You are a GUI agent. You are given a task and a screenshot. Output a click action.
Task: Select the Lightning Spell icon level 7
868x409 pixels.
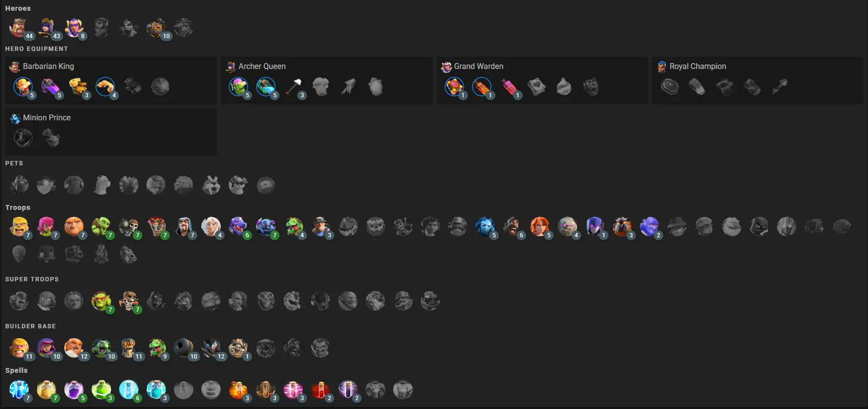coord(19,390)
